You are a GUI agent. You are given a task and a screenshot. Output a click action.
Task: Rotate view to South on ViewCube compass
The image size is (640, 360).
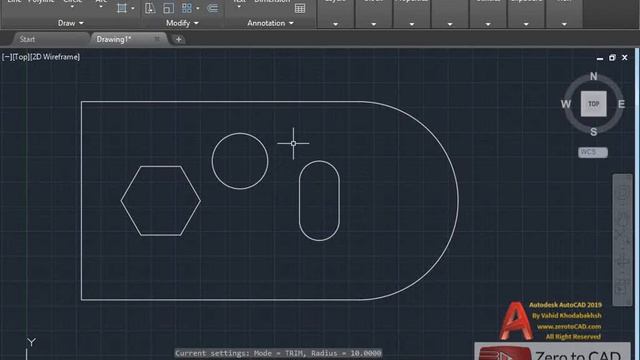pyautogui.click(x=593, y=132)
